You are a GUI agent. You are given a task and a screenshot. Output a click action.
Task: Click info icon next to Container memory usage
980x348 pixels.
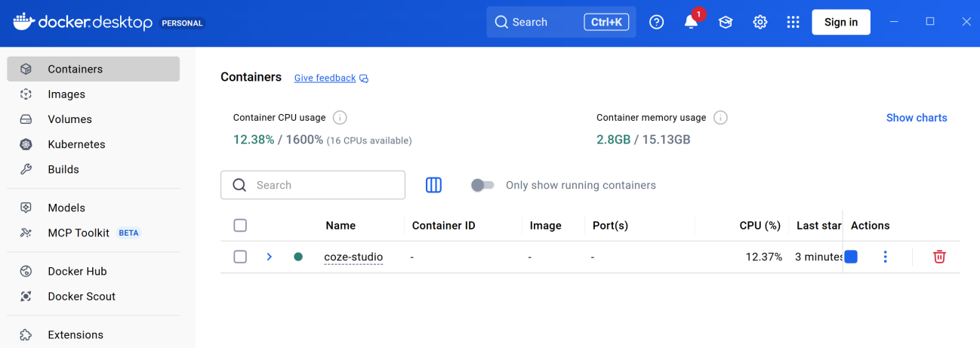click(720, 118)
